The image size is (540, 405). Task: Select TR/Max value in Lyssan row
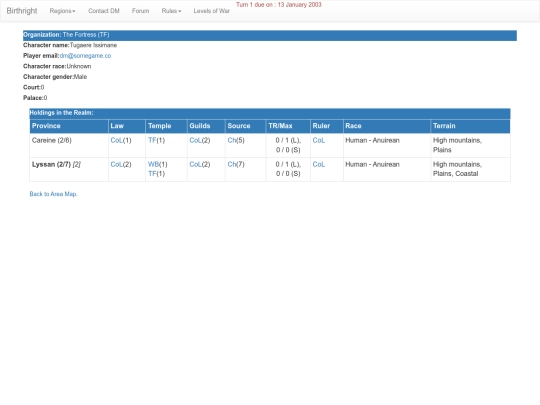[288, 169]
